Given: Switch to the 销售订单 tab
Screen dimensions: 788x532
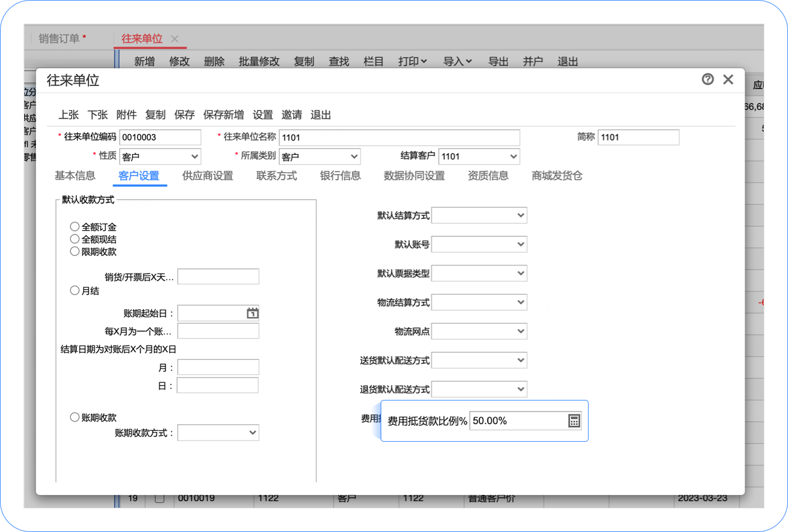Looking at the screenshot, I should [59, 39].
